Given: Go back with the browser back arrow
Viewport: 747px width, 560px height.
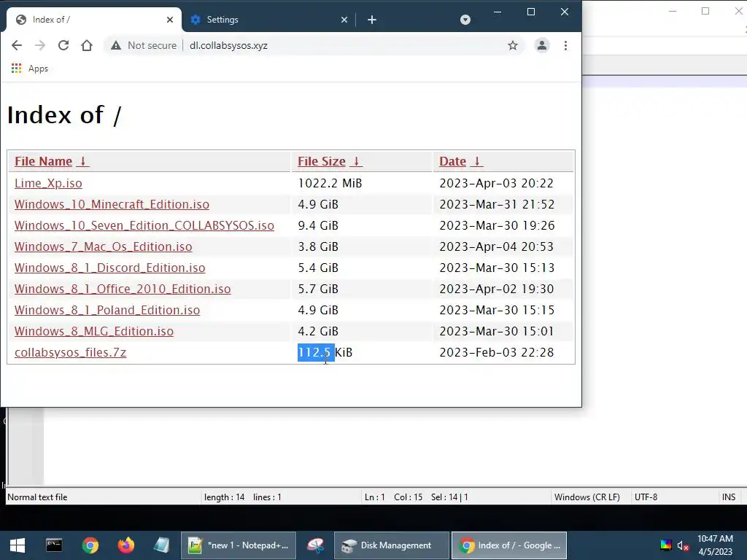Looking at the screenshot, I should coord(17,45).
